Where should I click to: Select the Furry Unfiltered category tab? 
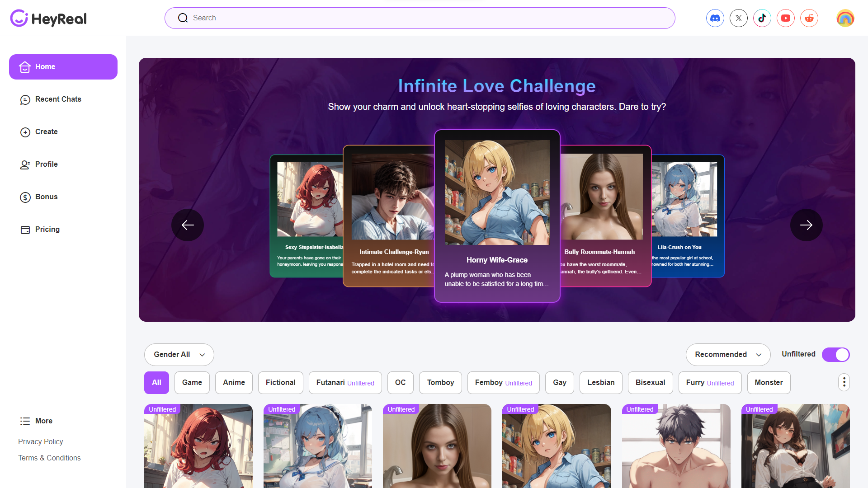click(710, 383)
